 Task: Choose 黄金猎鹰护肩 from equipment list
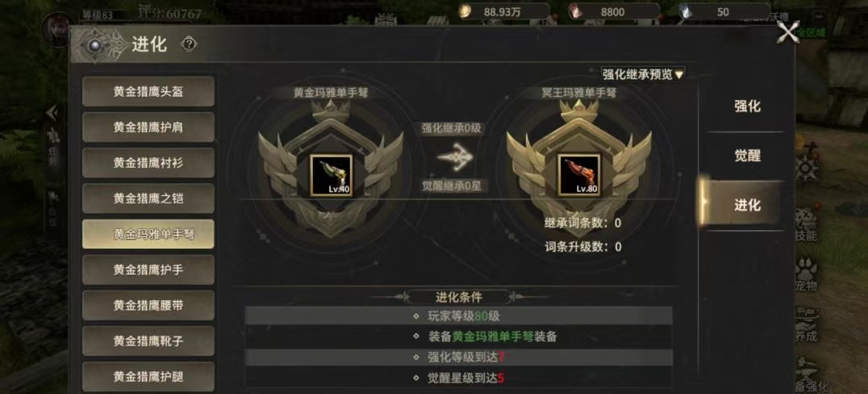(x=148, y=127)
